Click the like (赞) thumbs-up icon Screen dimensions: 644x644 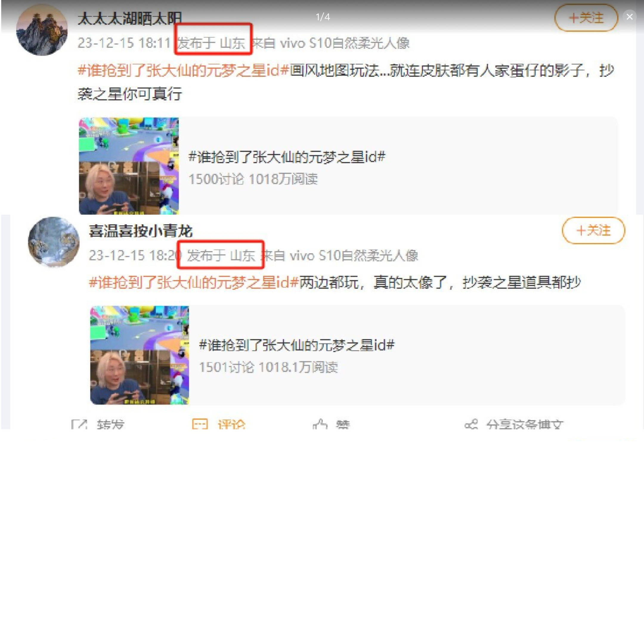320,424
